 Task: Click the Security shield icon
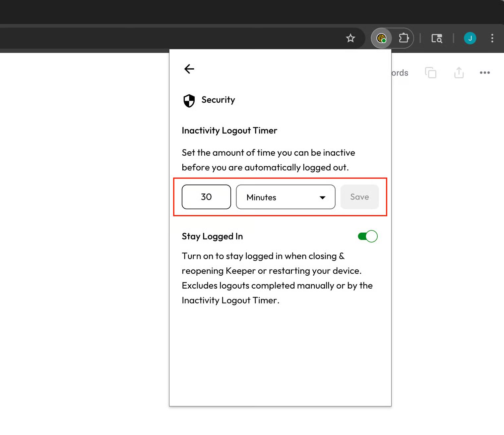[189, 101]
